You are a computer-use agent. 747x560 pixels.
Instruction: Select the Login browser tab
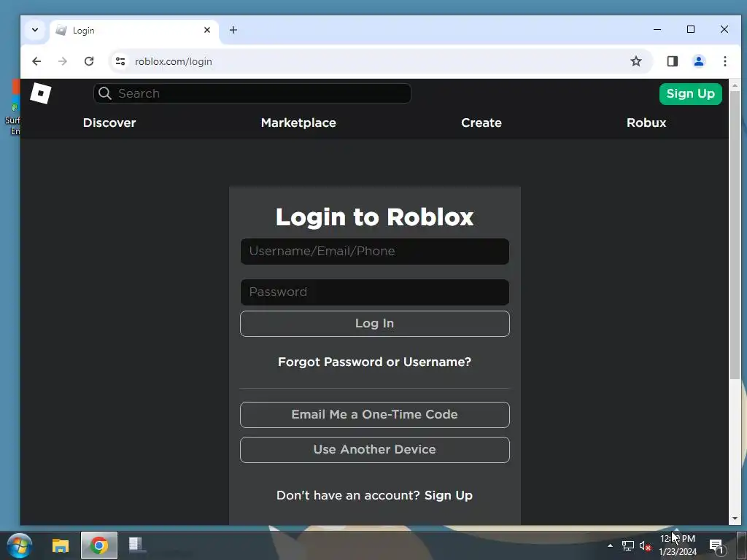click(134, 31)
